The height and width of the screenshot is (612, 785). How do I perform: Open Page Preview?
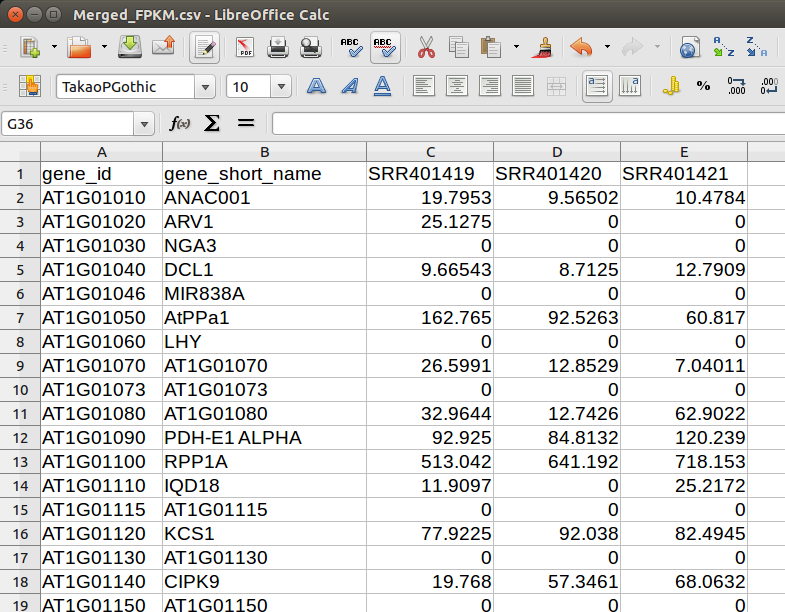[x=311, y=48]
